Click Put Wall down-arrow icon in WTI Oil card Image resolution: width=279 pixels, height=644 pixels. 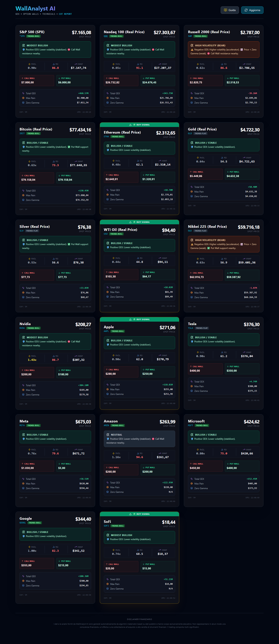tap(143, 272)
